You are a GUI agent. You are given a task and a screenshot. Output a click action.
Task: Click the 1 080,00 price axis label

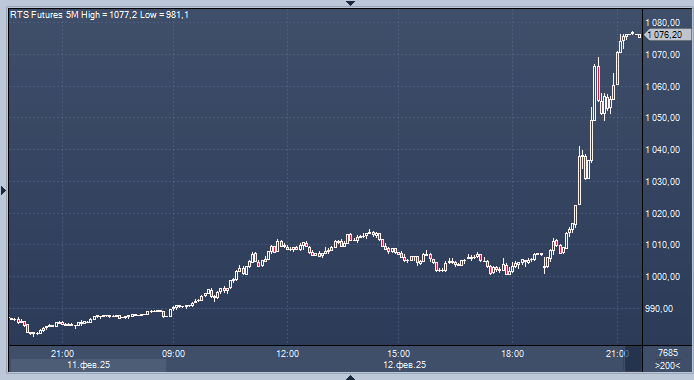(663, 23)
